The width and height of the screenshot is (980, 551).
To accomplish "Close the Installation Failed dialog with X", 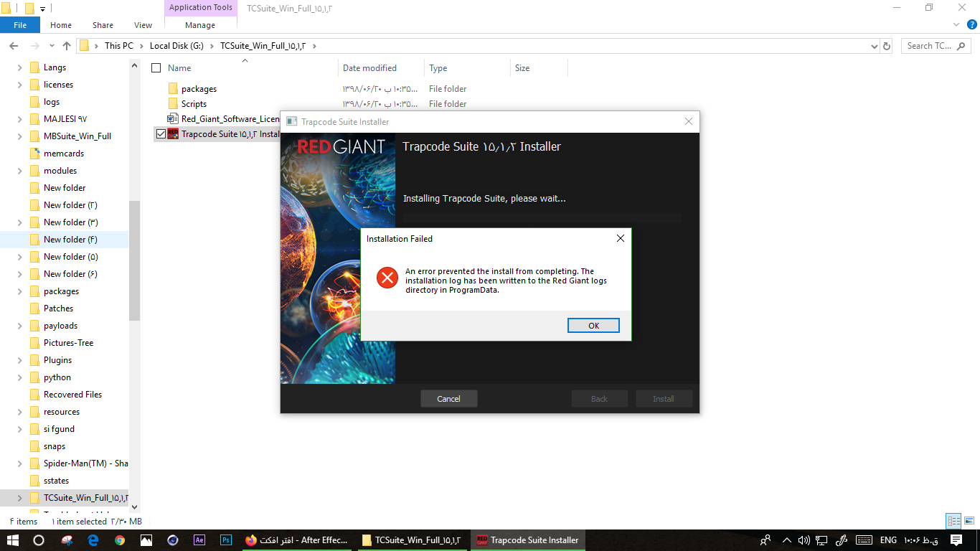I will tap(621, 238).
